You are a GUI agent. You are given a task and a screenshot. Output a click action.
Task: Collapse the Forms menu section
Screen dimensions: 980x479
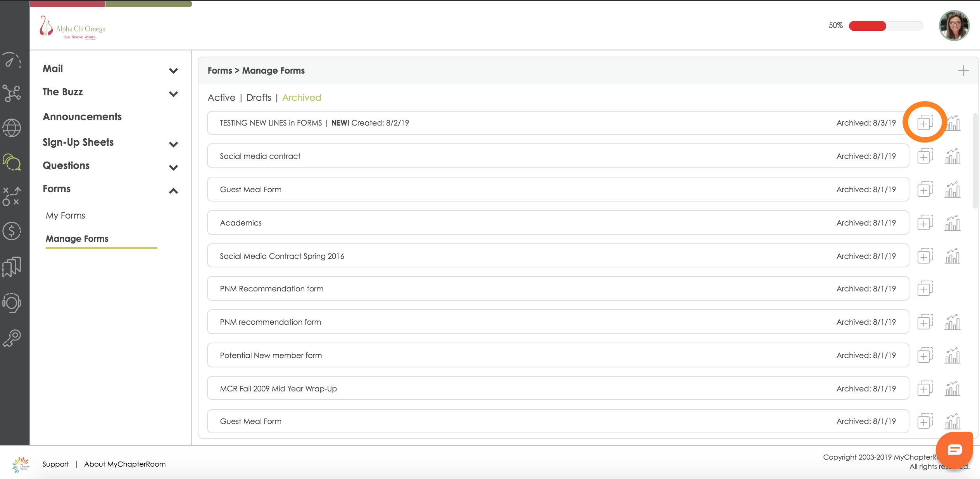(173, 191)
